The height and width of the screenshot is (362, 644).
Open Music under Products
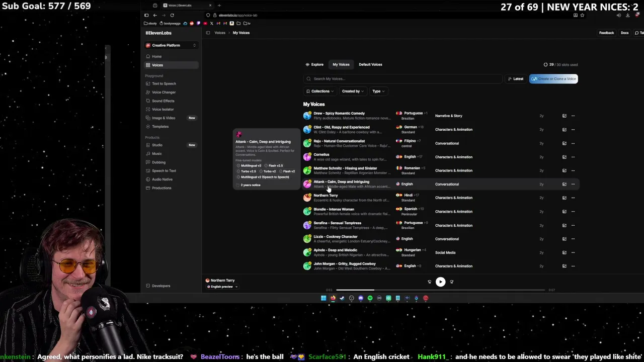pos(156,153)
